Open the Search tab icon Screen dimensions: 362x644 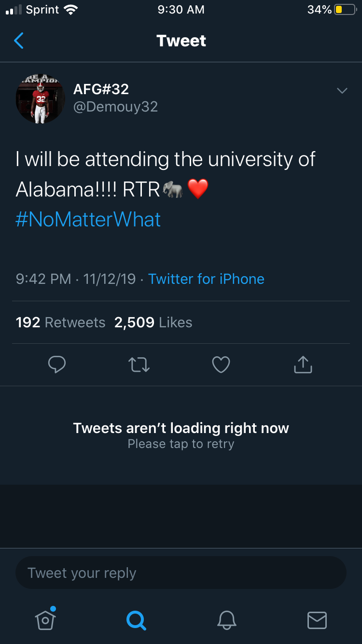[136, 619]
